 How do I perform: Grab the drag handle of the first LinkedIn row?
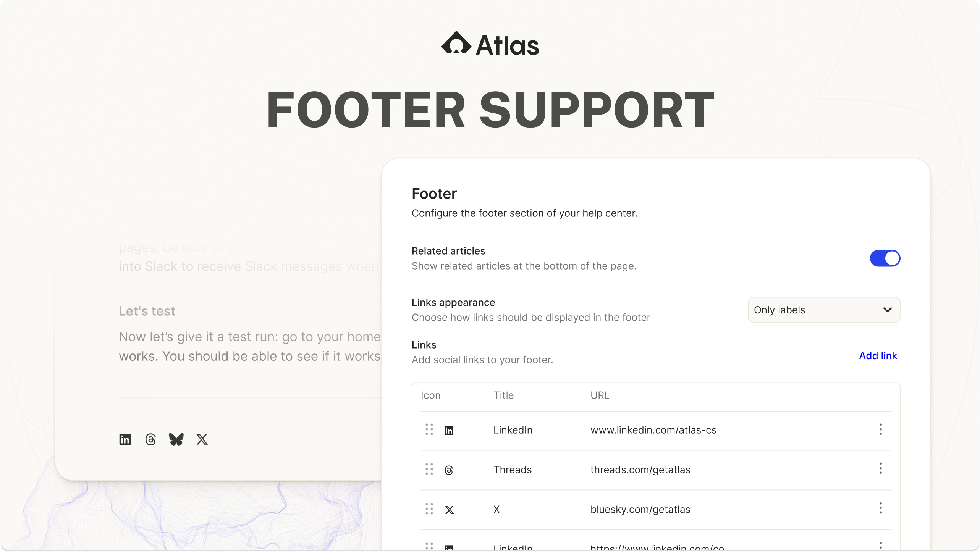(x=429, y=429)
